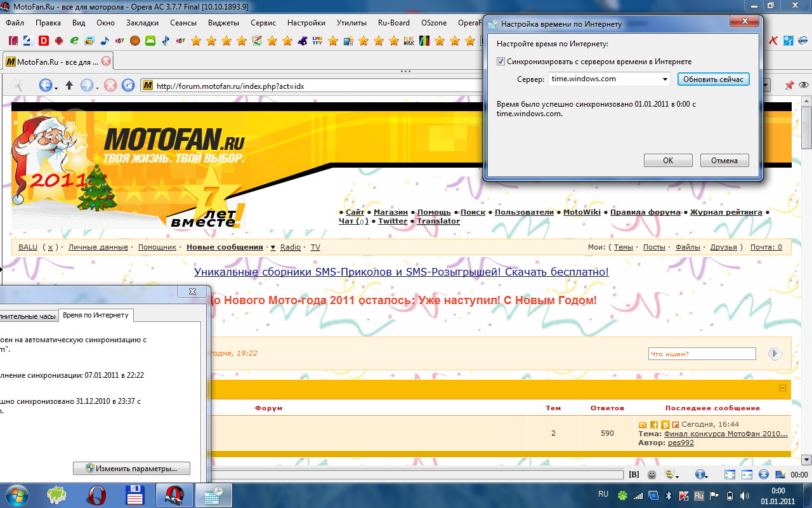
Task: Open the Ru-Board menu
Action: pyautogui.click(x=393, y=22)
